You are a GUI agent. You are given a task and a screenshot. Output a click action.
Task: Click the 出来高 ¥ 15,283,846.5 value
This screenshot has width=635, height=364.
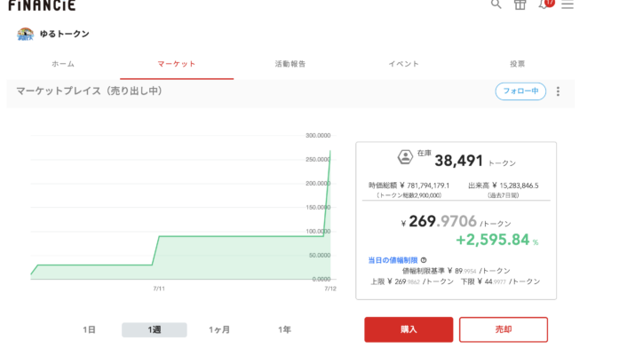coord(504,186)
